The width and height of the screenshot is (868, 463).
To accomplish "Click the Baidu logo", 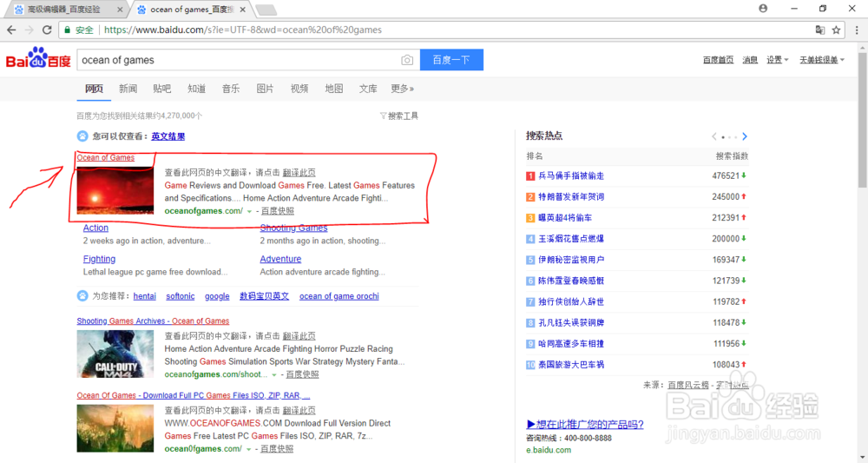I will tap(38, 57).
